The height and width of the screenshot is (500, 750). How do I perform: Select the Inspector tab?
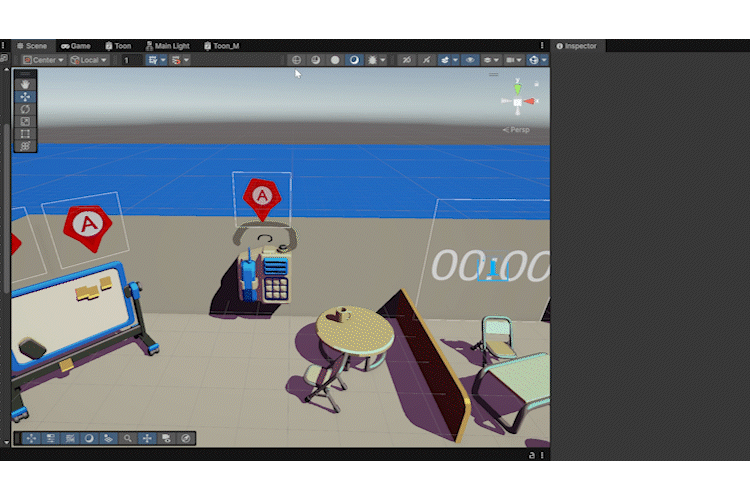coord(577,46)
